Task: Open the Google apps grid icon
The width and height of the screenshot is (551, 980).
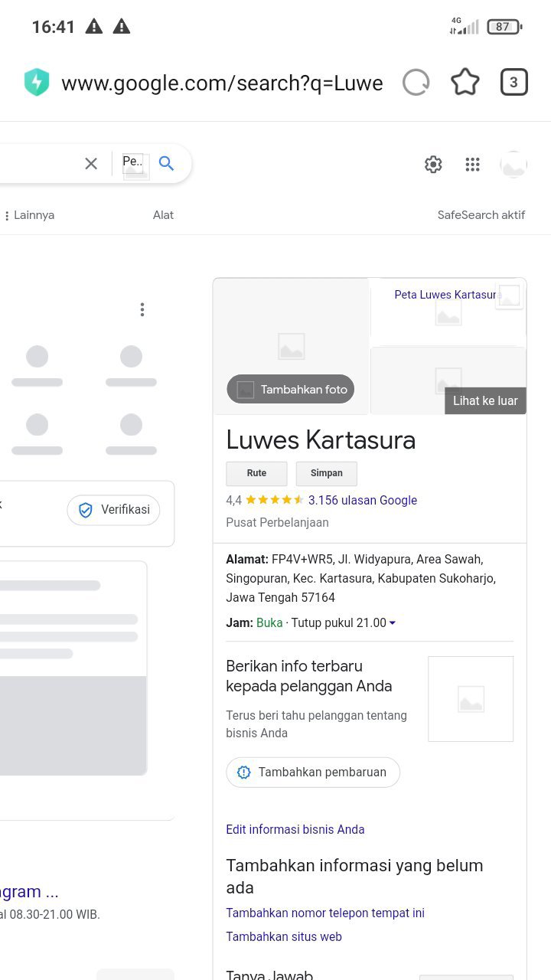Action: (x=473, y=165)
